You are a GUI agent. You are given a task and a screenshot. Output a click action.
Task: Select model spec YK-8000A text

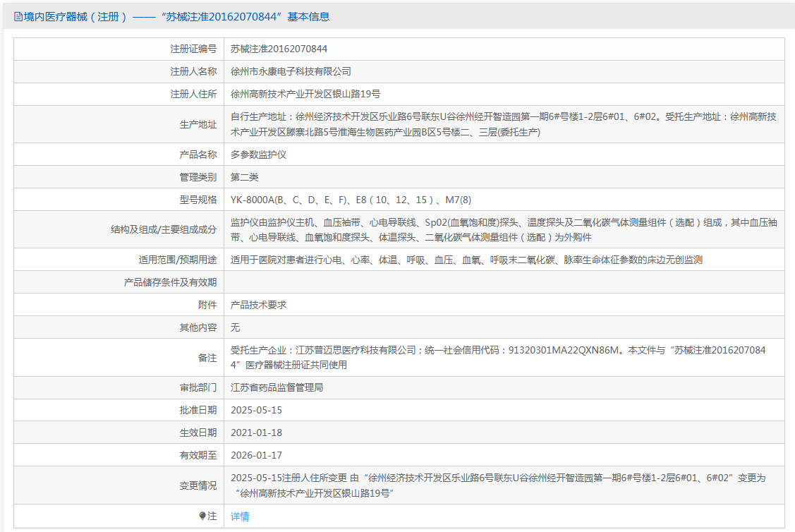[x=351, y=200]
